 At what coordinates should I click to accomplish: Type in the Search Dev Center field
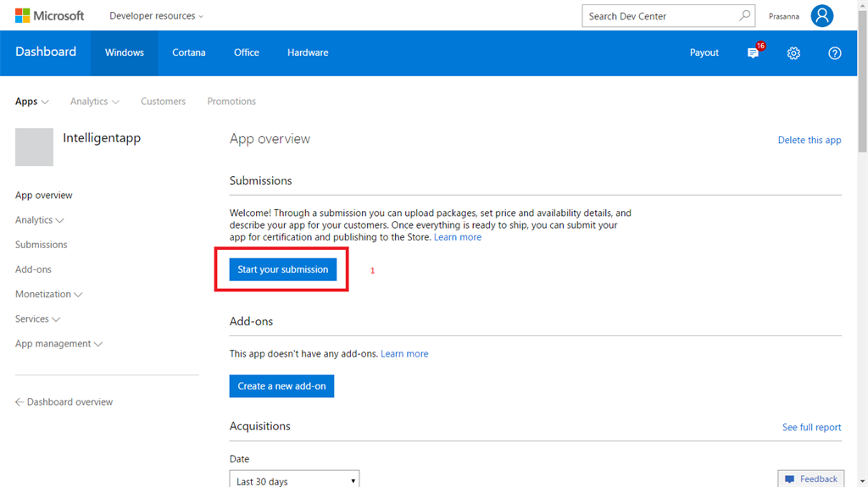pyautogui.click(x=657, y=16)
